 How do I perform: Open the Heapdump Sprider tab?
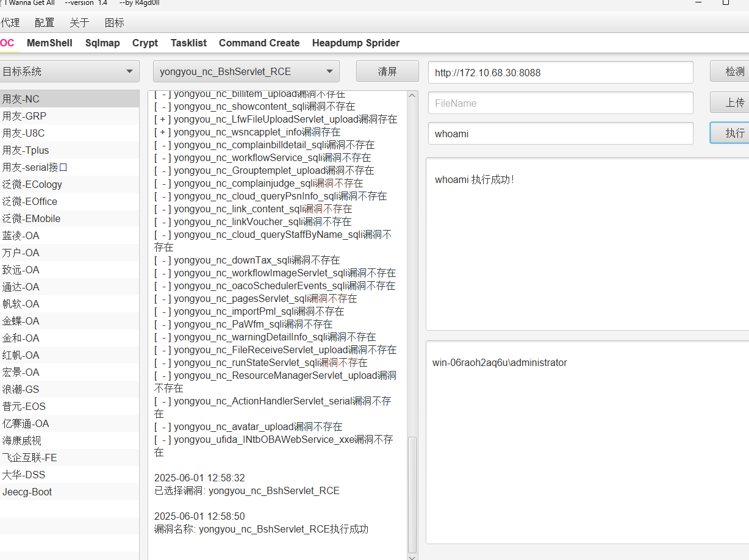click(356, 43)
